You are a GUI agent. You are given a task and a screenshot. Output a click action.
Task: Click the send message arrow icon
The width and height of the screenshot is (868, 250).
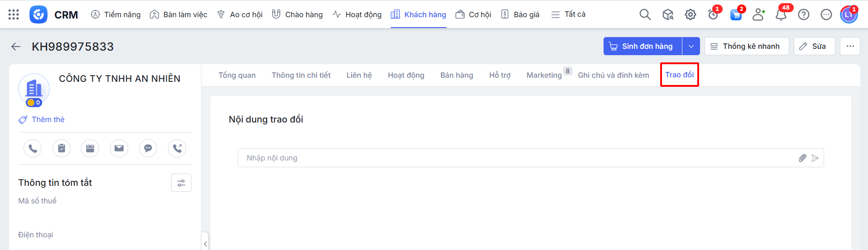coord(815,158)
